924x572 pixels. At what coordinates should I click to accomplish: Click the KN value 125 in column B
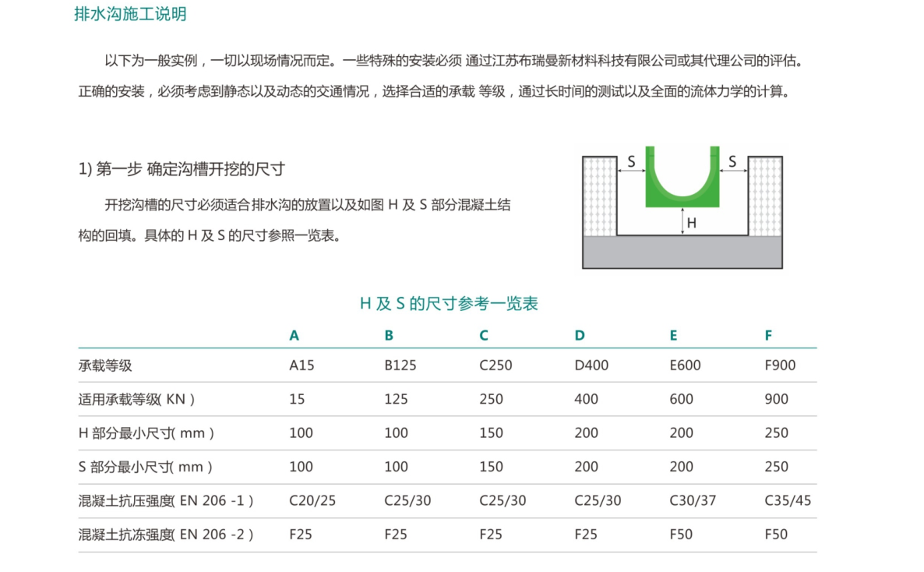[396, 399]
